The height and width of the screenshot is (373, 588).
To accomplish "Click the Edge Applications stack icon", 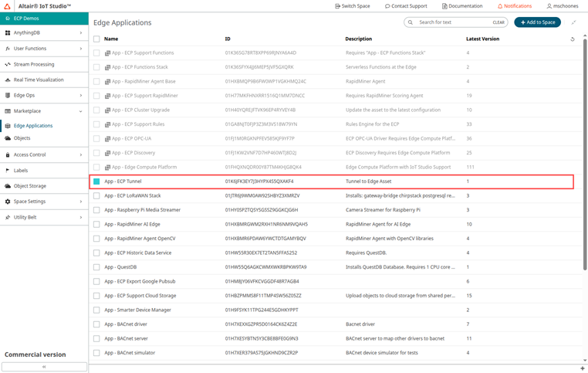I will [x=8, y=126].
